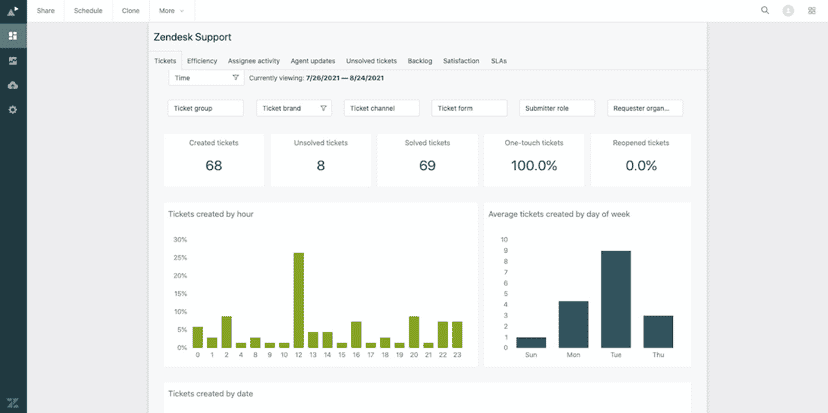Click the Thu bar in weekday chart
Viewport: 828px width, 413px height.
[x=658, y=332]
